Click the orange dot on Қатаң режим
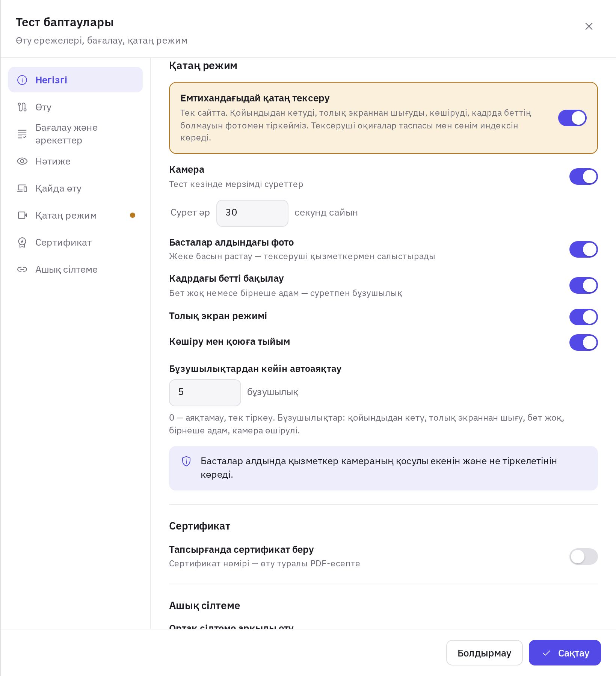 [x=132, y=215]
